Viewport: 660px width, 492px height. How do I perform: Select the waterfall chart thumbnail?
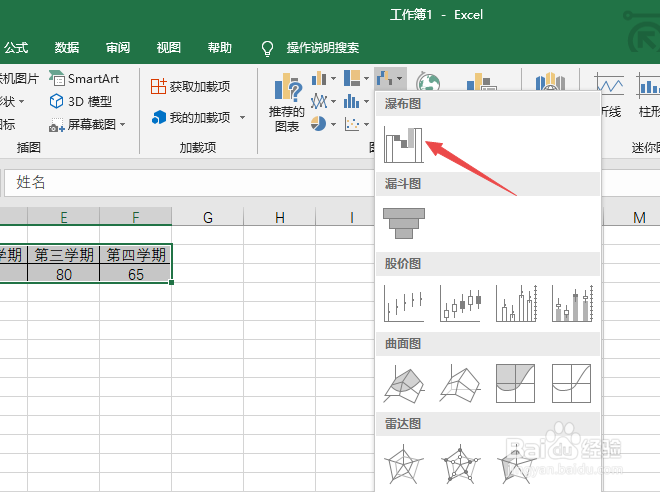tap(403, 144)
